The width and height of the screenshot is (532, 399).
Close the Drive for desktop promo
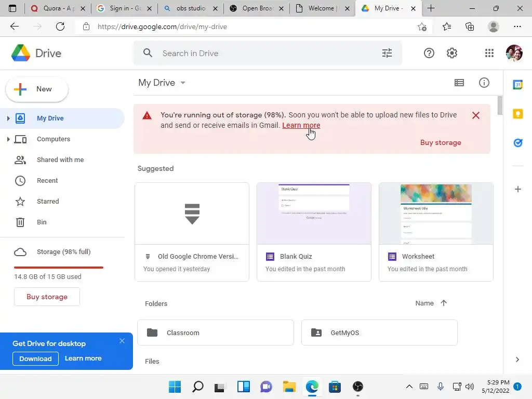pyautogui.click(x=122, y=341)
